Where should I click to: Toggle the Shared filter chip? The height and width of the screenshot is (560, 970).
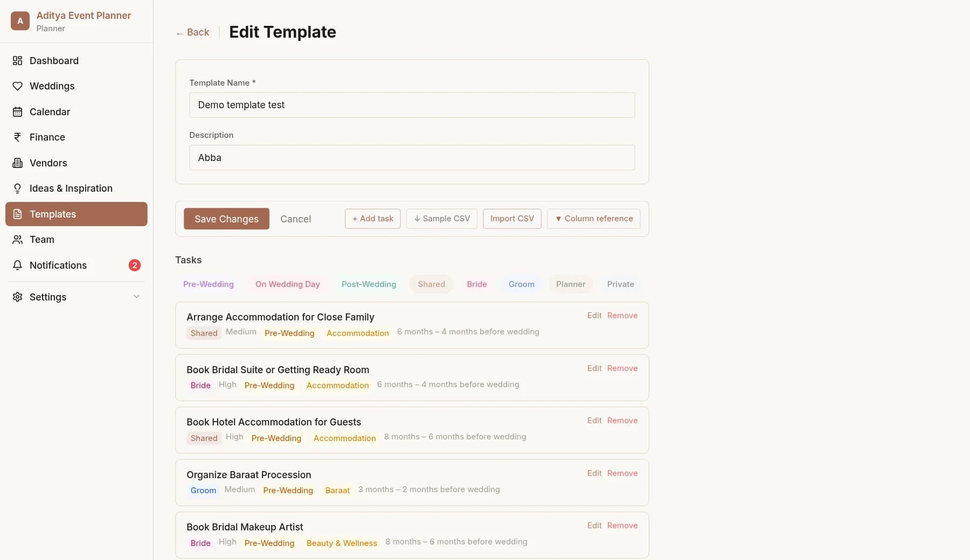pyautogui.click(x=431, y=284)
